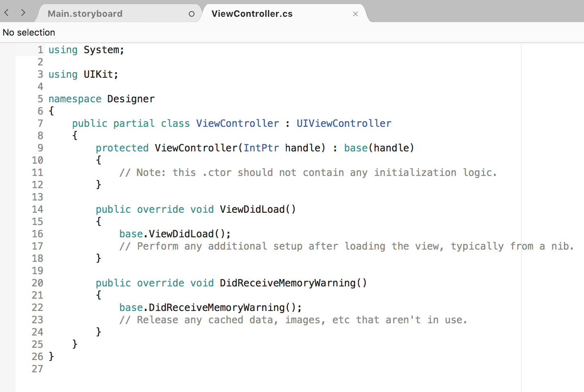Image resolution: width=584 pixels, height=392 pixels.
Task: Click line number 13 in the gutter
Action: point(37,197)
